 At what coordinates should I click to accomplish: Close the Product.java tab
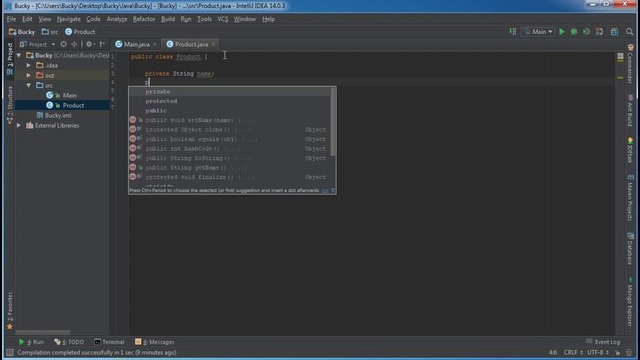tap(213, 44)
